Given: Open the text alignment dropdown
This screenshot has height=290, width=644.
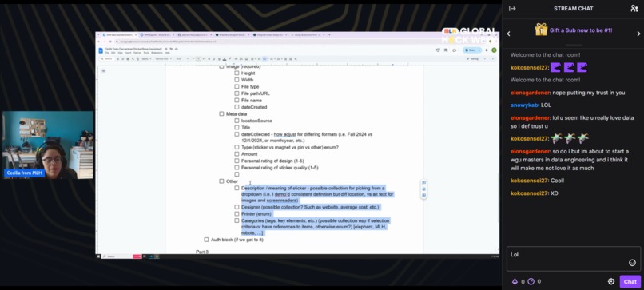Looking at the screenshot, I should (x=253, y=59).
